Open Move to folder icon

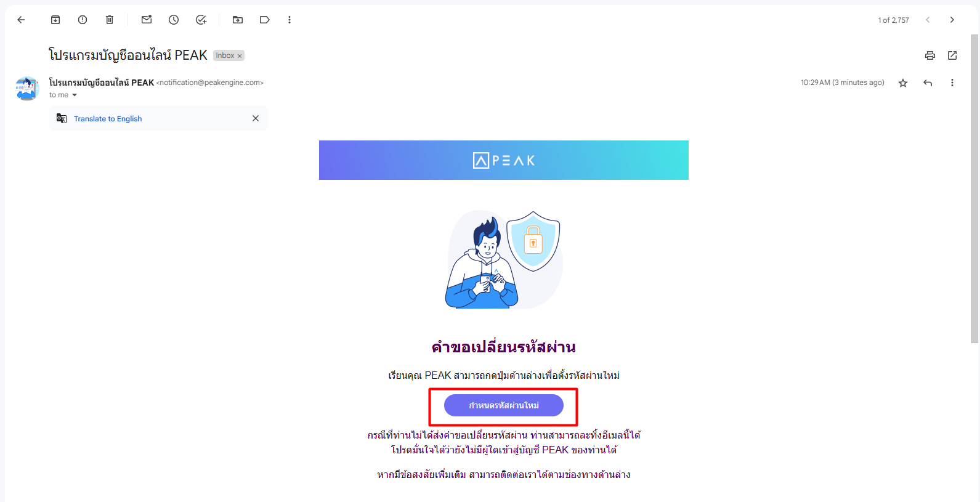pos(238,20)
